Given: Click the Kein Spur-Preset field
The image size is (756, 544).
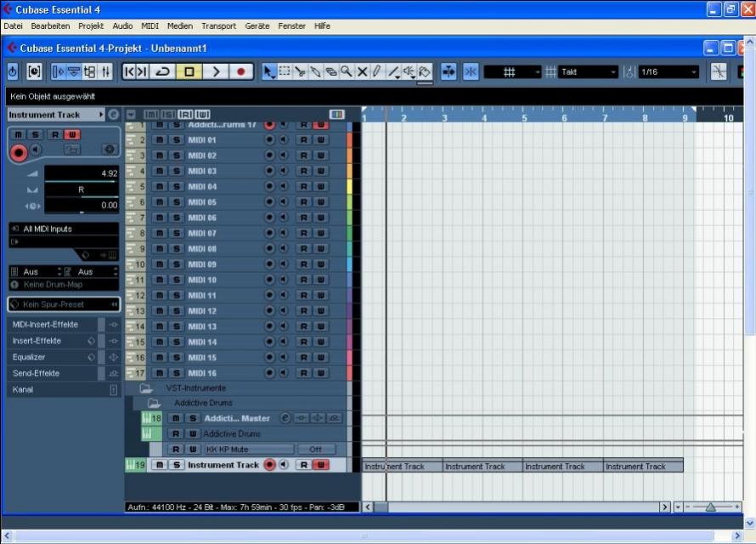Looking at the screenshot, I should (x=64, y=304).
